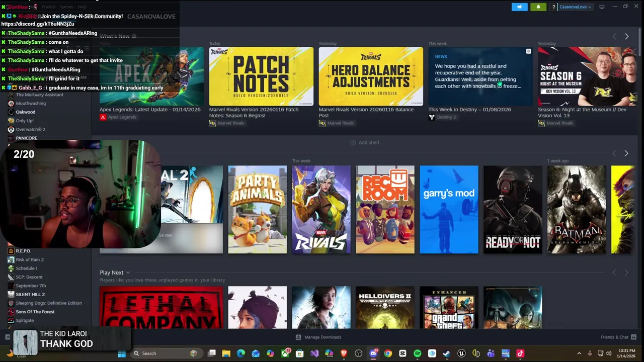Go back in recent games shelf
644x362 pixels.
(614, 153)
